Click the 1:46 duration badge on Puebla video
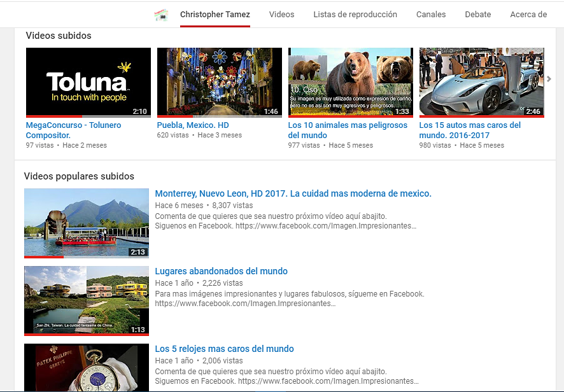The height and width of the screenshot is (392, 564). point(271,111)
